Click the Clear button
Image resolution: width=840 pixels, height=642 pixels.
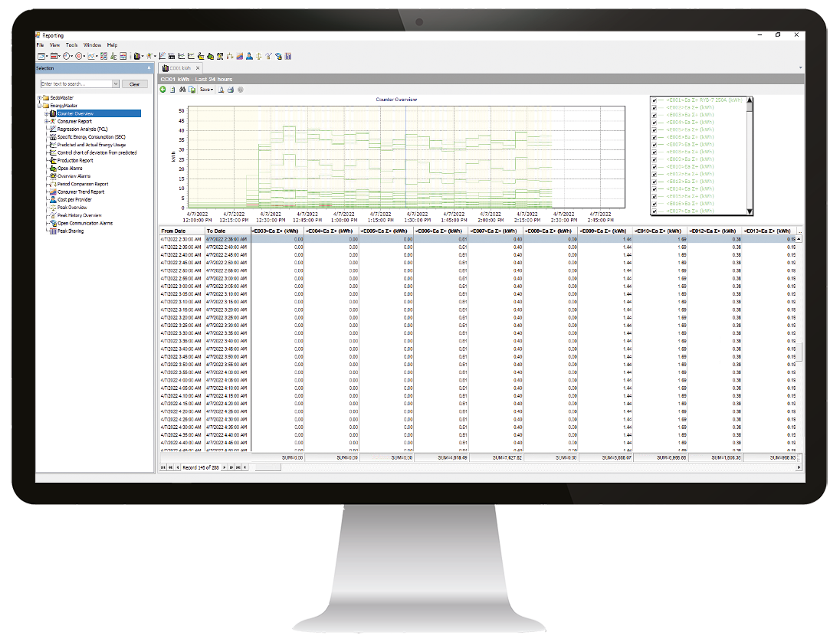tap(134, 84)
